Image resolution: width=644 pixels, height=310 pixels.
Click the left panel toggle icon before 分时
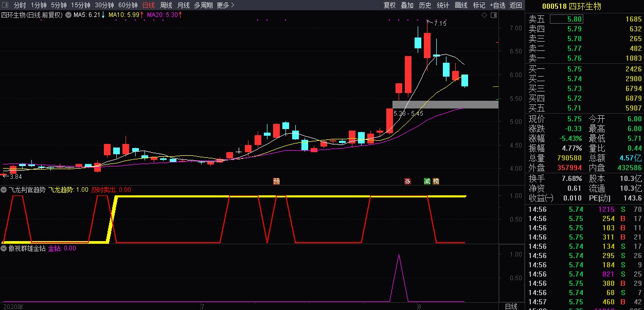(5, 5)
